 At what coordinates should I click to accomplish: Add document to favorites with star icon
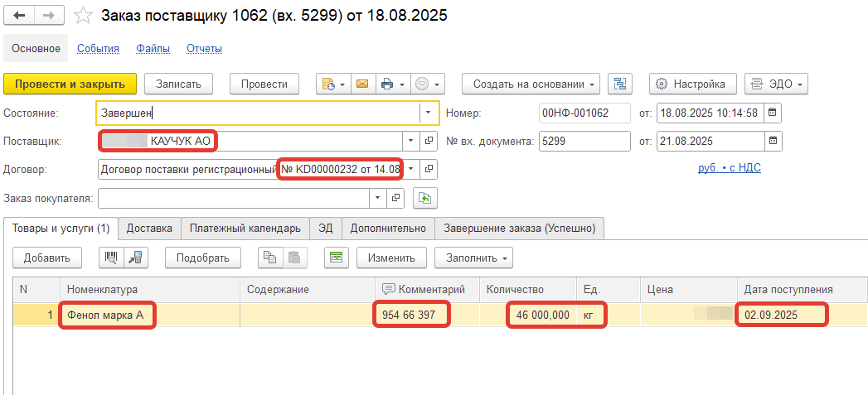[x=83, y=16]
